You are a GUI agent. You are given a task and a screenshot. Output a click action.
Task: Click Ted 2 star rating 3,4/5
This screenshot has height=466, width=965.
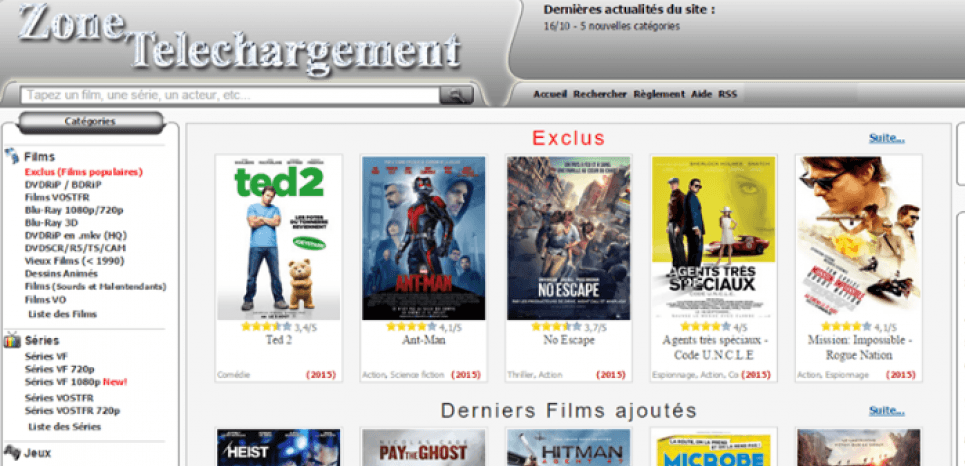tap(279, 327)
